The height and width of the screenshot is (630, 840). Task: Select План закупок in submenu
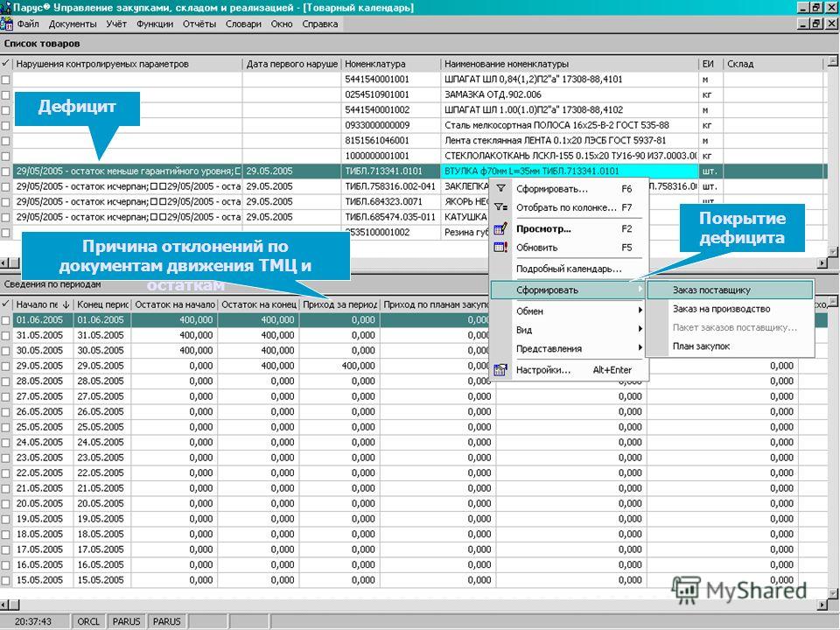730,346
